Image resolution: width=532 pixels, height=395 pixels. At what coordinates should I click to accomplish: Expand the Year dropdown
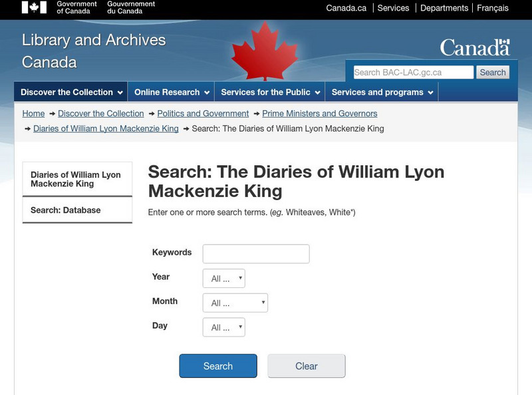pos(222,278)
